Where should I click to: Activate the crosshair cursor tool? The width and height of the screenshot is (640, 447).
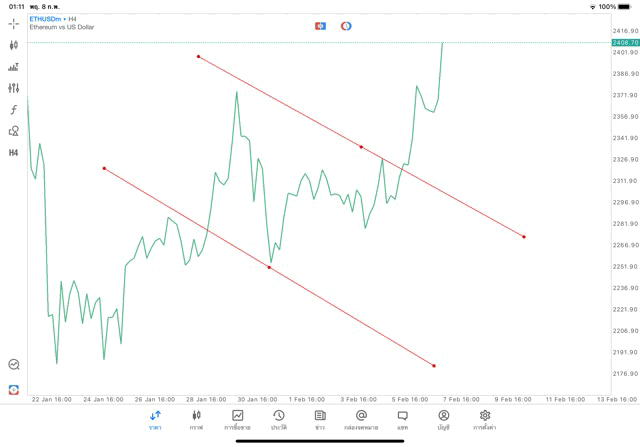[x=14, y=22]
